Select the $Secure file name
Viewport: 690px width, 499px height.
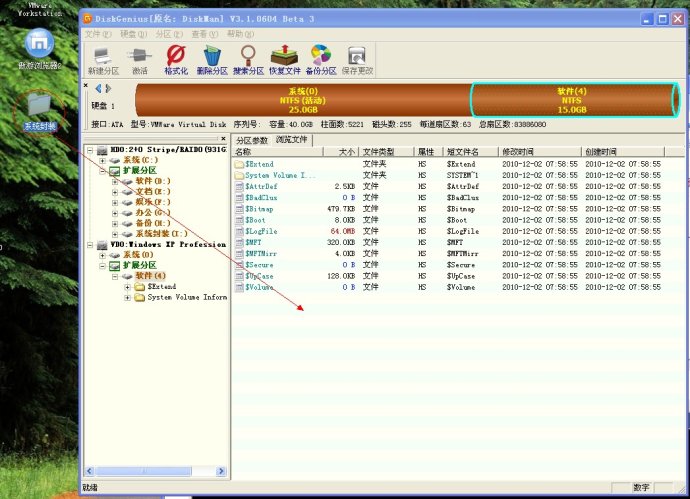pyautogui.click(x=259, y=265)
